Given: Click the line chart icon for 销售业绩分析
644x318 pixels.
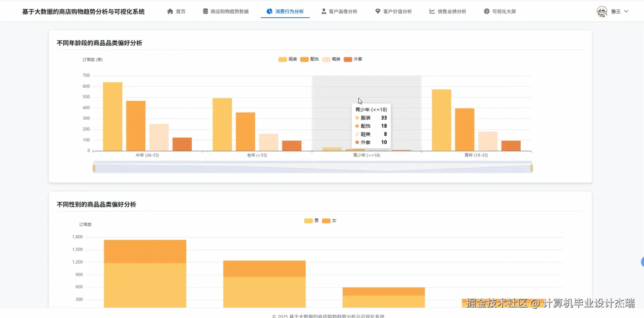Looking at the screenshot, I should 432,11.
